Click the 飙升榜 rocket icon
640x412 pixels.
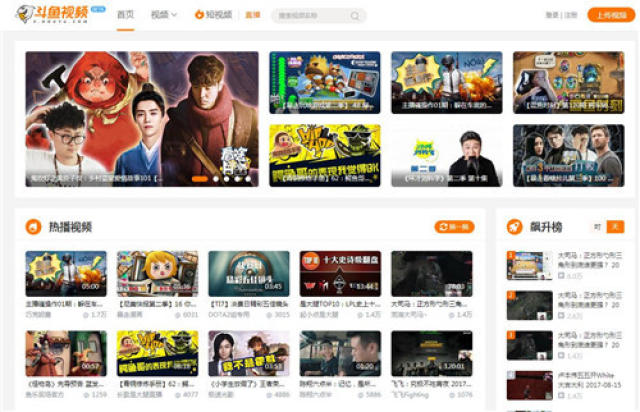click(x=514, y=227)
